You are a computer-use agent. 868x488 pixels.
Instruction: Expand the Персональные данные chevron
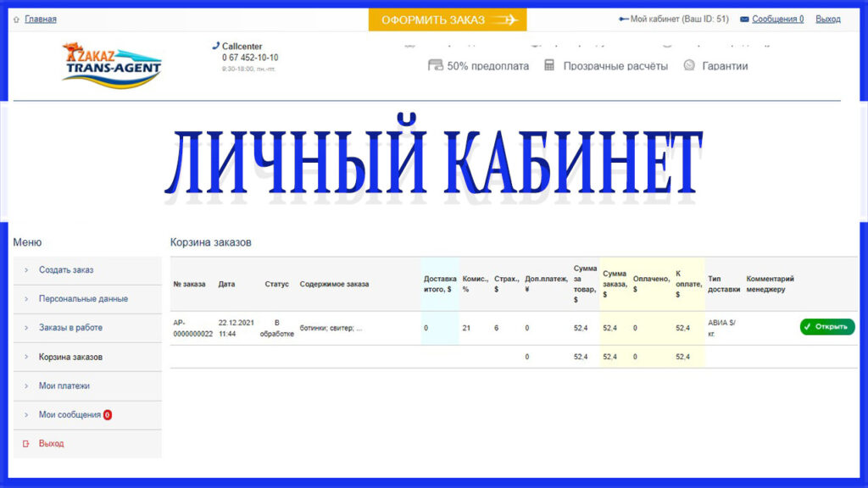point(25,299)
